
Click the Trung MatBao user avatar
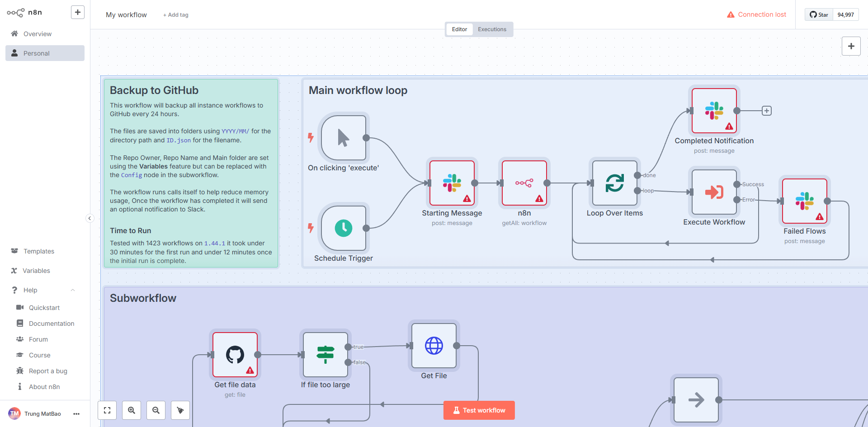14,413
